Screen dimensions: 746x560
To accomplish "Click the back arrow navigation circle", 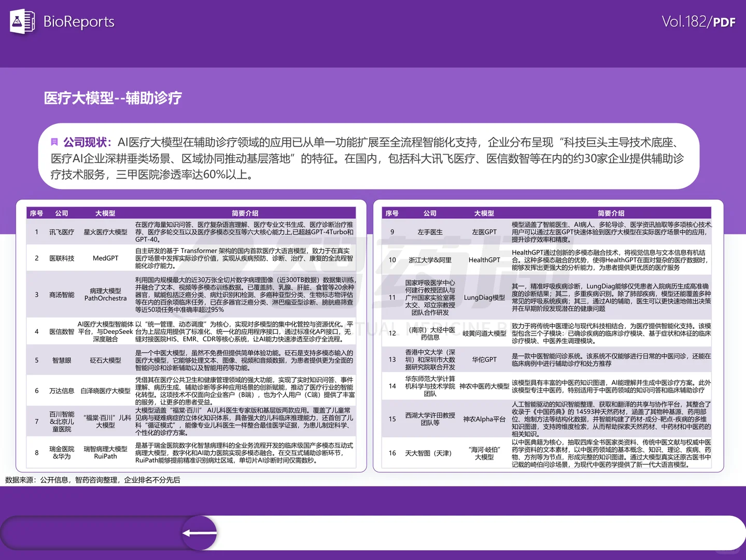I will click(x=199, y=533).
